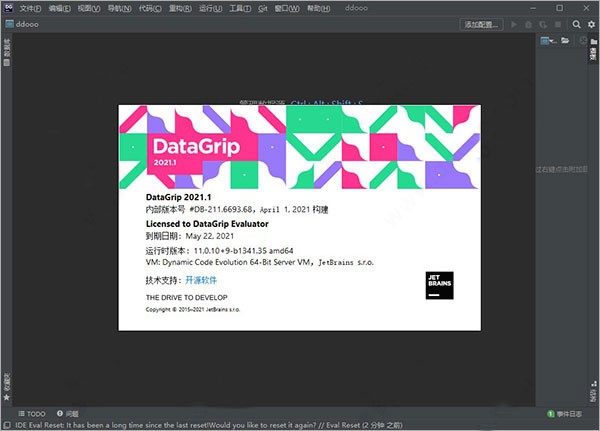The width and height of the screenshot is (600, 431).
Task: Open the 开源软件 support link
Action: click(201, 280)
